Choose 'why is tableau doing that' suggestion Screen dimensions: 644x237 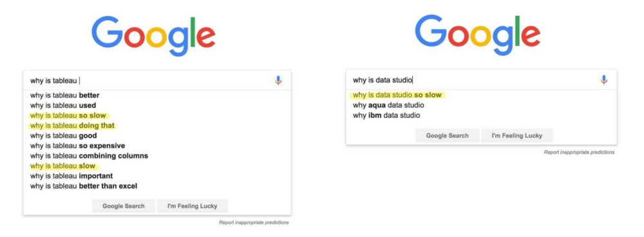(72, 126)
